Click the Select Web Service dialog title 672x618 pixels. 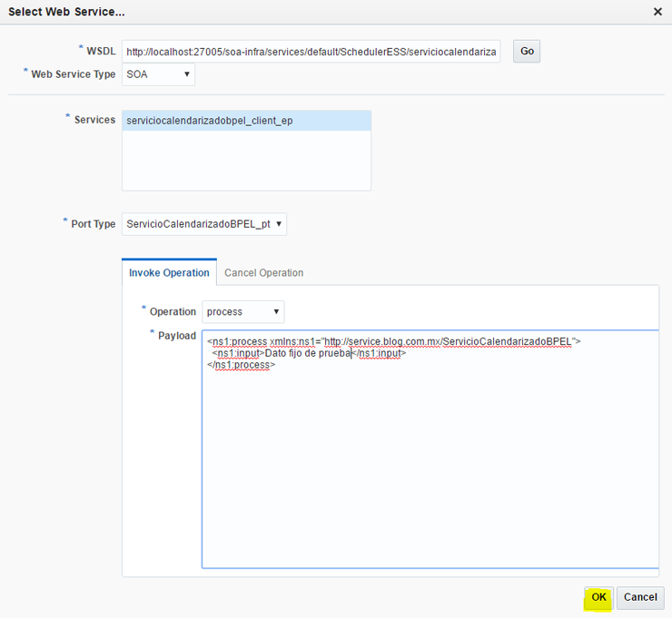coord(67,12)
